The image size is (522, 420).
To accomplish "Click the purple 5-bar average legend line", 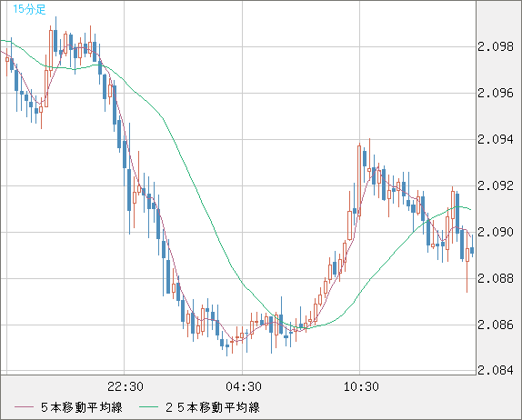I will coord(24,407).
